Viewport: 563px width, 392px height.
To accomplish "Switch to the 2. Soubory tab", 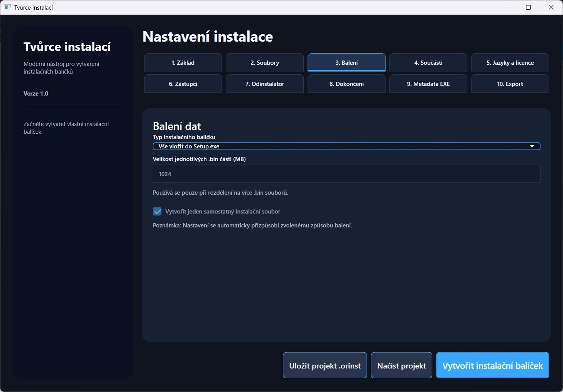I will tap(265, 62).
